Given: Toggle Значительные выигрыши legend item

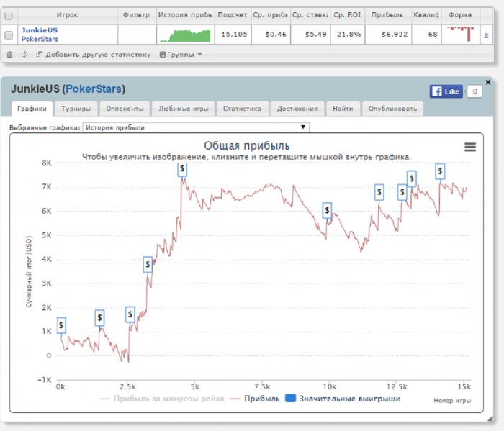Looking at the screenshot, I should pos(343,399).
